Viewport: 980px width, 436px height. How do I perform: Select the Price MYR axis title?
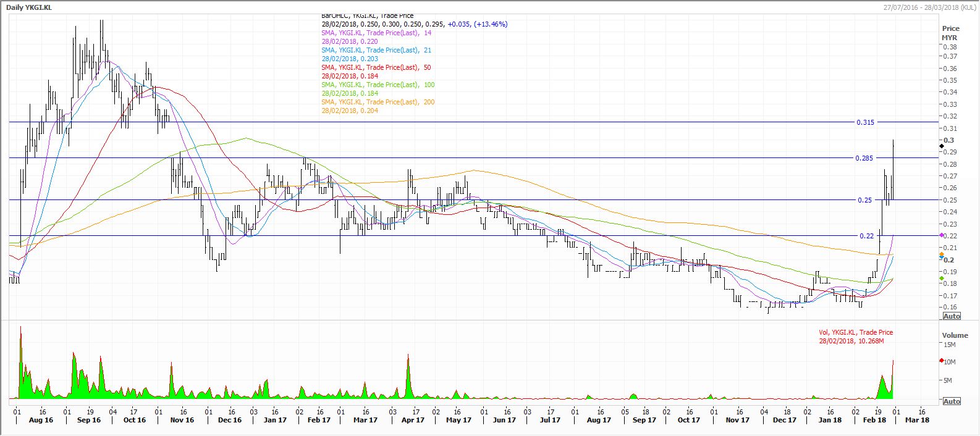click(950, 33)
